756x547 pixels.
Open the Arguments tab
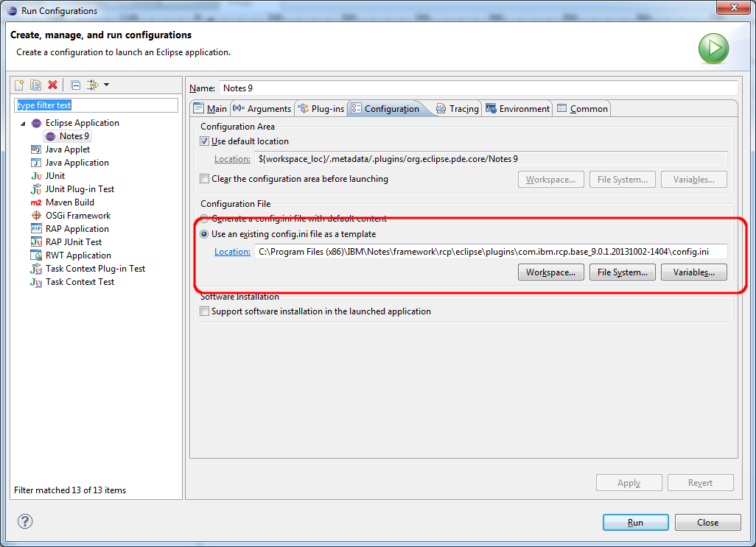[262, 109]
